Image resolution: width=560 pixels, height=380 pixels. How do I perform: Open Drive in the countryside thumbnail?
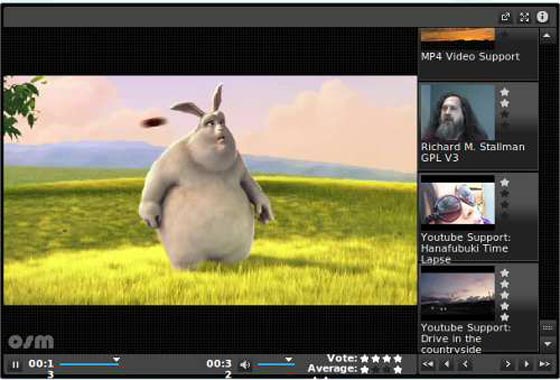click(458, 293)
